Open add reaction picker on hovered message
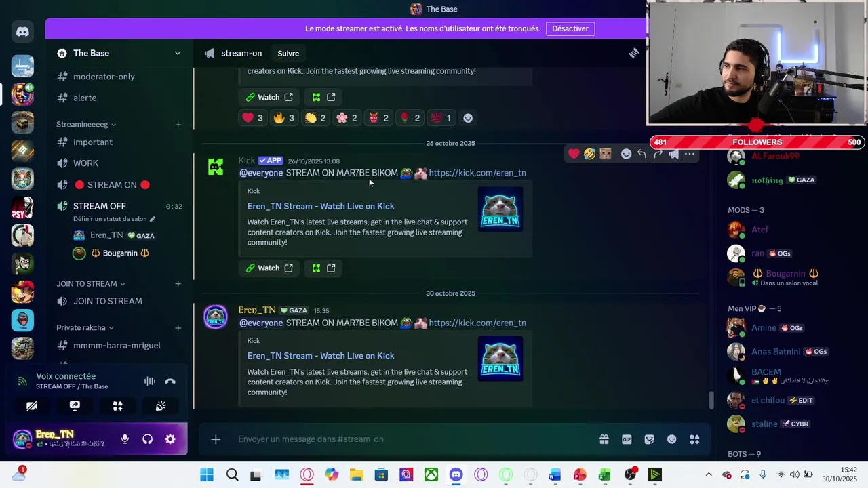Screen dimensions: 868x488 (626, 155)
